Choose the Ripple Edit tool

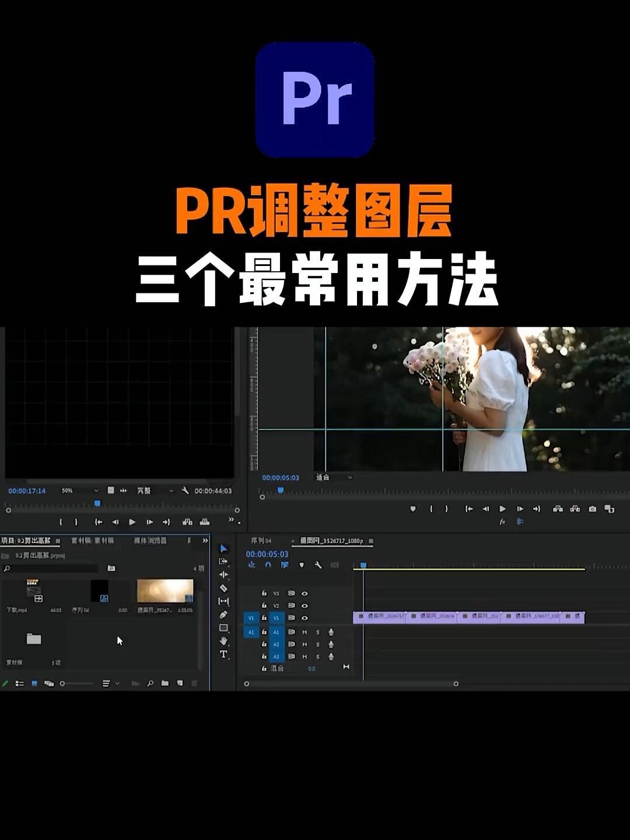tap(223, 574)
